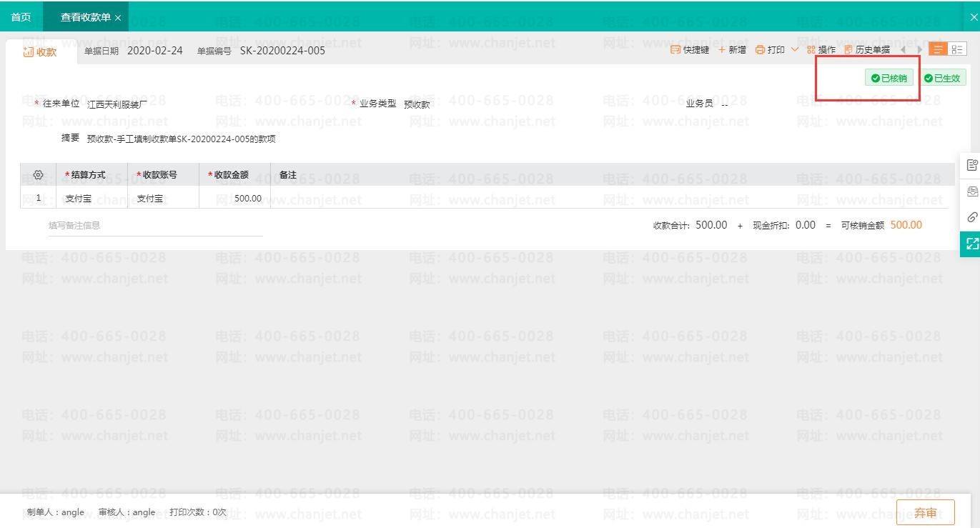Go to previous document with left arrow
Image resolution: width=980 pixels, height=528 pixels.
click(x=903, y=49)
